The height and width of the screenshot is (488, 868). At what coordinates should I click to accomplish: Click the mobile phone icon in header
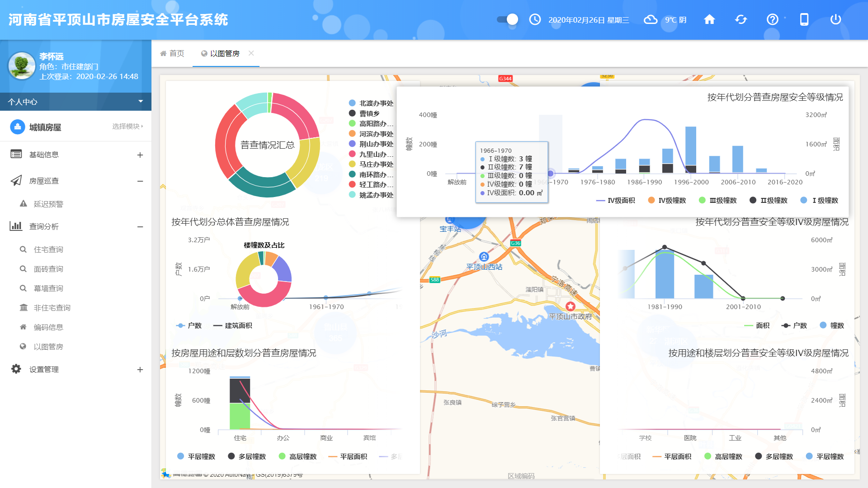tap(804, 19)
